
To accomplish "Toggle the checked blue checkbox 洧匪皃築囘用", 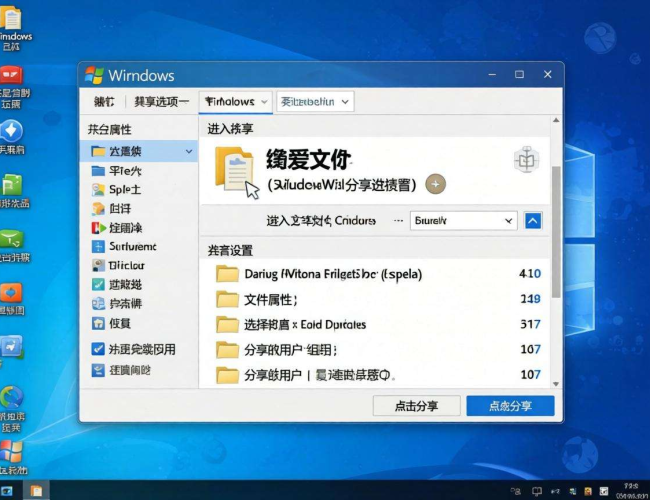I will (98, 349).
